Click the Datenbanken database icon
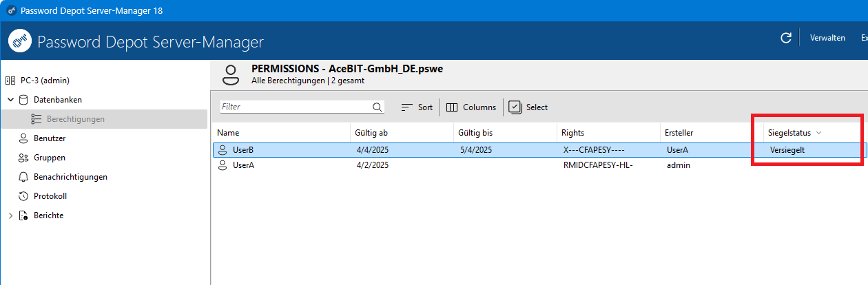868x285 pixels. (24, 100)
